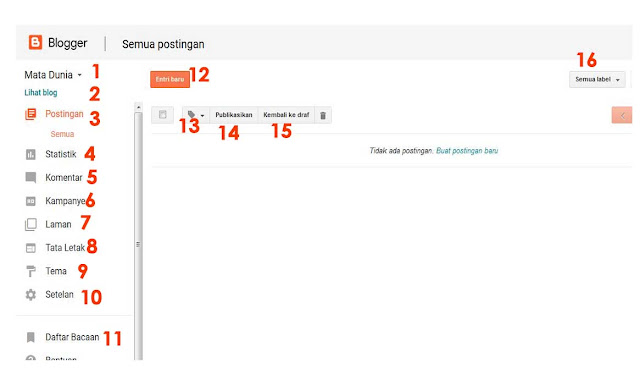Tick the select-all posts checkbox
This screenshot has width=640, height=385.
pyautogui.click(x=162, y=115)
